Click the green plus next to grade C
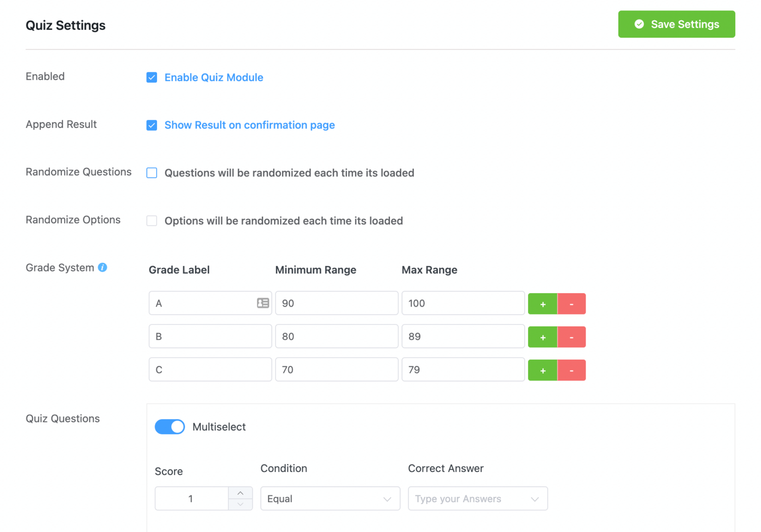The height and width of the screenshot is (532, 761). (x=543, y=370)
